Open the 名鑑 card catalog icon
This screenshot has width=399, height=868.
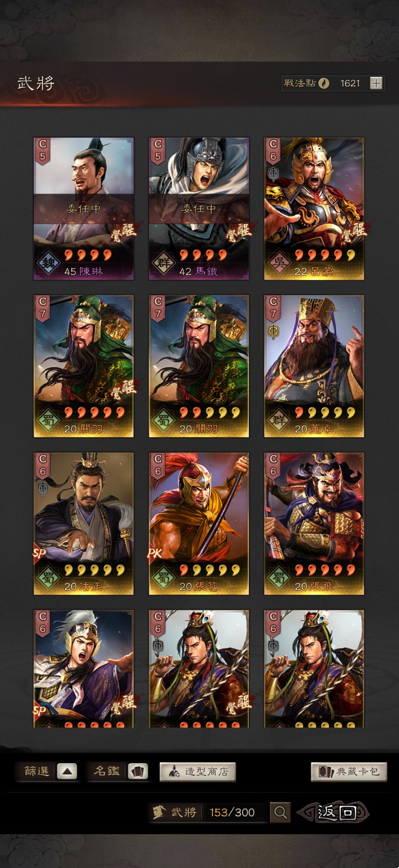coord(137,771)
